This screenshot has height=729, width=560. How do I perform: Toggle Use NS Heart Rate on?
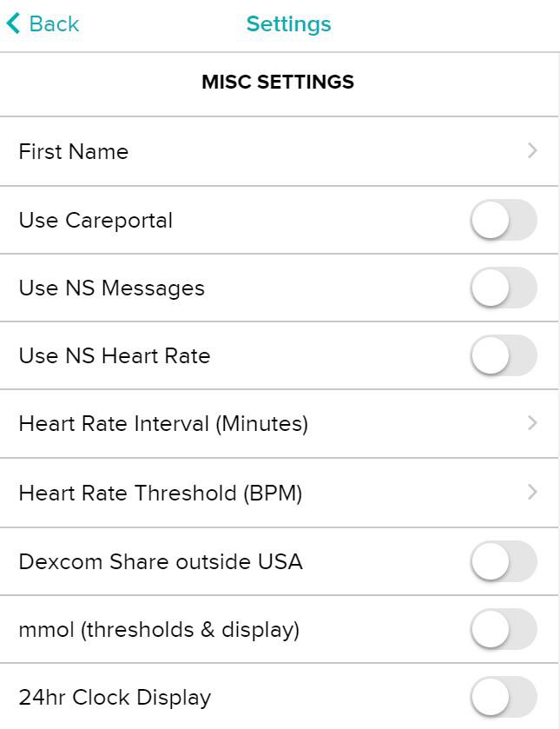pos(504,355)
